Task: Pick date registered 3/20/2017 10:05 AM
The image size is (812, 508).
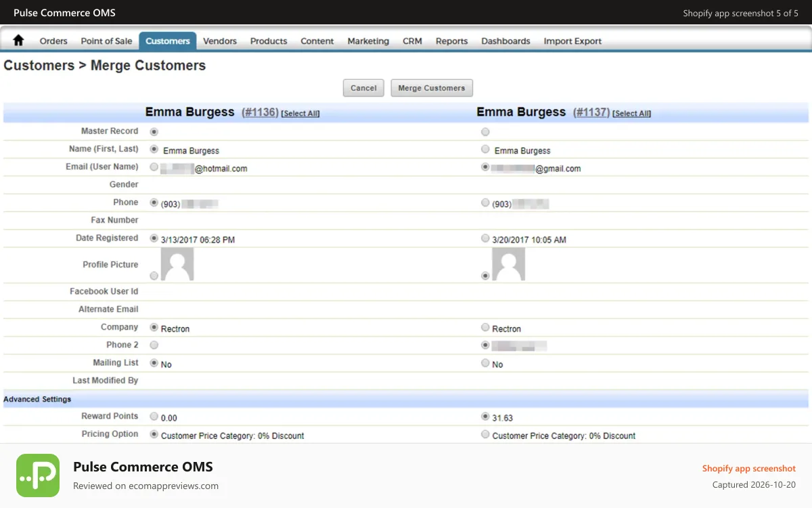Action: point(485,238)
